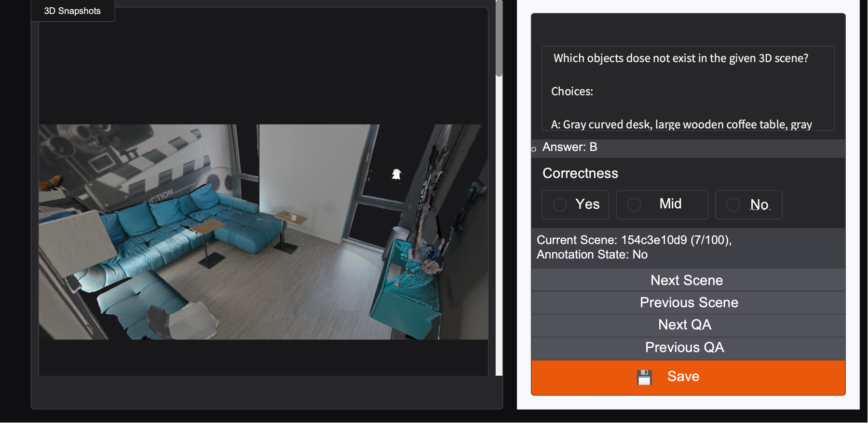Image resolution: width=868 pixels, height=423 pixels.
Task: Click the Correctness heading
Action: click(x=580, y=174)
